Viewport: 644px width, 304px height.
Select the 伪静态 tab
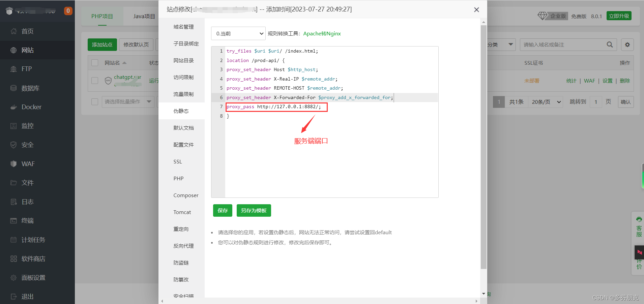tap(181, 111)
